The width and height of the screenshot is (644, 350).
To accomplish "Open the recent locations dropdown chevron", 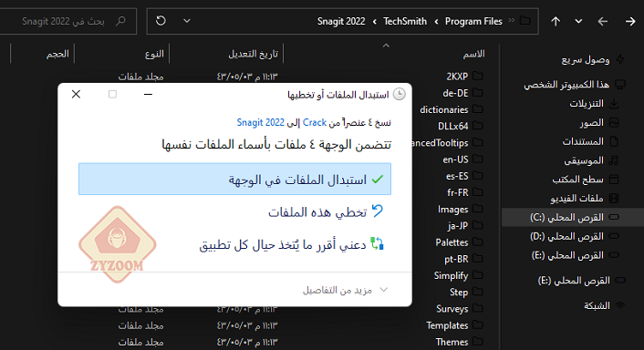I will coord(578,21).
